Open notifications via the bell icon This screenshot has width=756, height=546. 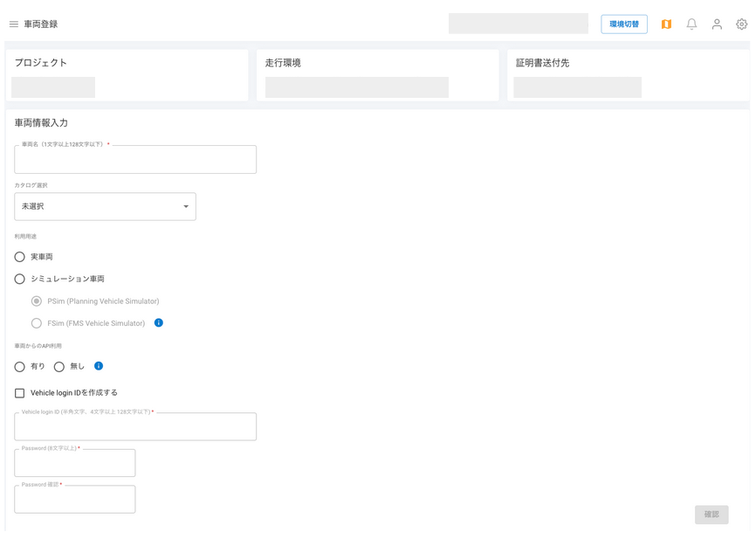pyautogui.click(x=691, y=24)
